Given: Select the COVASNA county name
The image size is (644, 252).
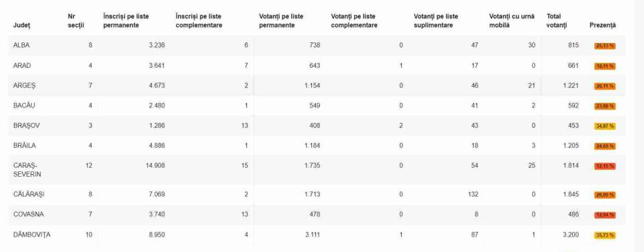Looking at the screenshot, I should 28,214.
